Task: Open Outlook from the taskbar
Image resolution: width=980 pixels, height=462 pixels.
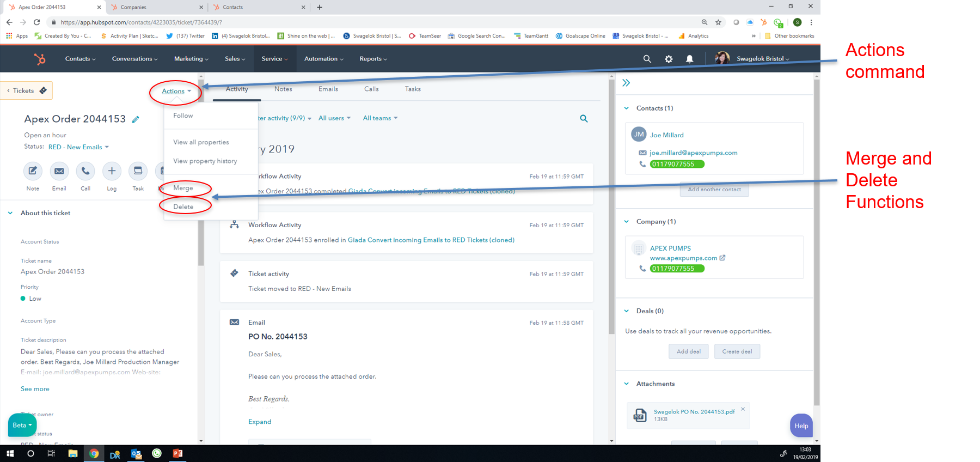Action: pyautogui.click(x=136, y=453)
